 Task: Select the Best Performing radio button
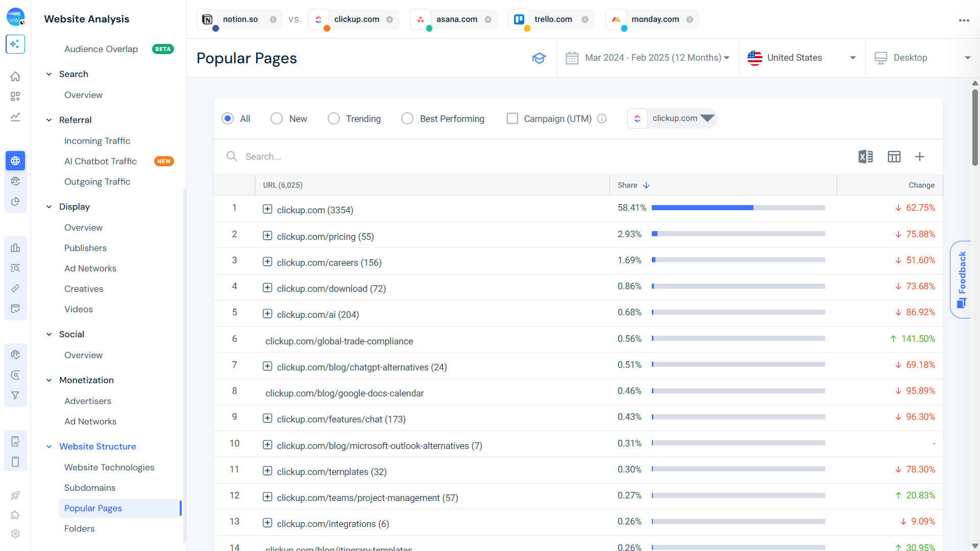click(407, 118)
